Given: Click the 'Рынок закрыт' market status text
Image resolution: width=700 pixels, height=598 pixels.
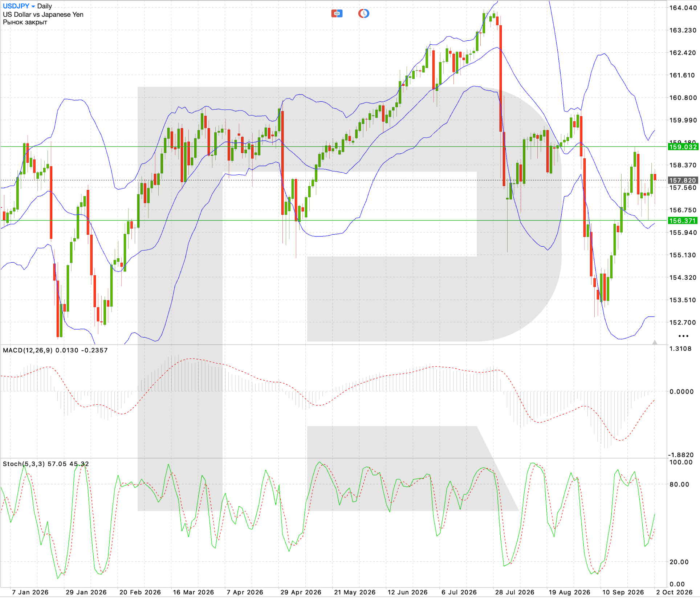Looking at the screenshot, I should [25, 22].
